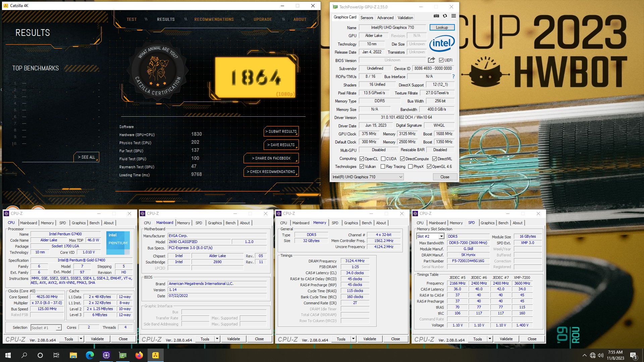Open taskbar search

coord(24,355)
